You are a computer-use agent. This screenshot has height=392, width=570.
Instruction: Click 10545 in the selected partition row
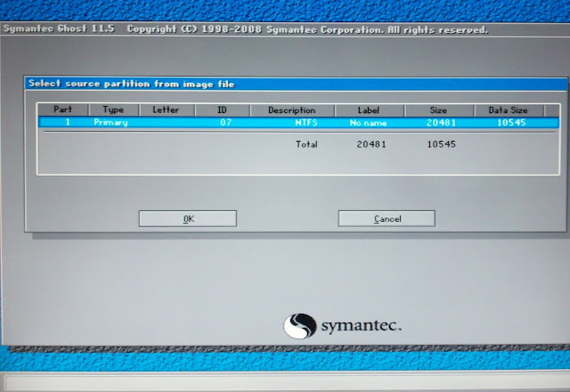pos(511,123)
